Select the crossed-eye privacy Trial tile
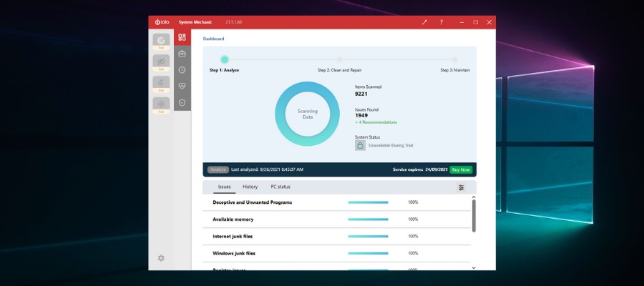The image size is (644, 286). point(161,63)
